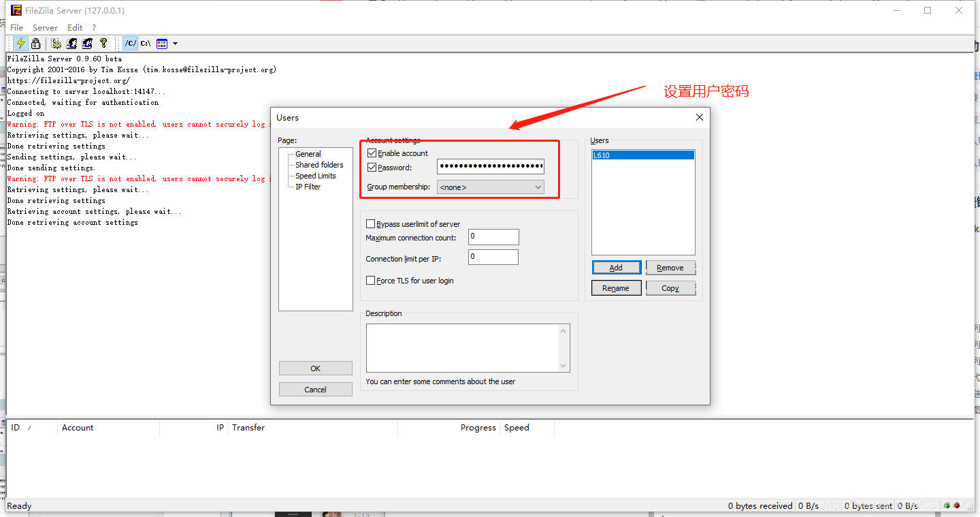Click the FileZilla Server title bar logo

click(x=16, y=10)
